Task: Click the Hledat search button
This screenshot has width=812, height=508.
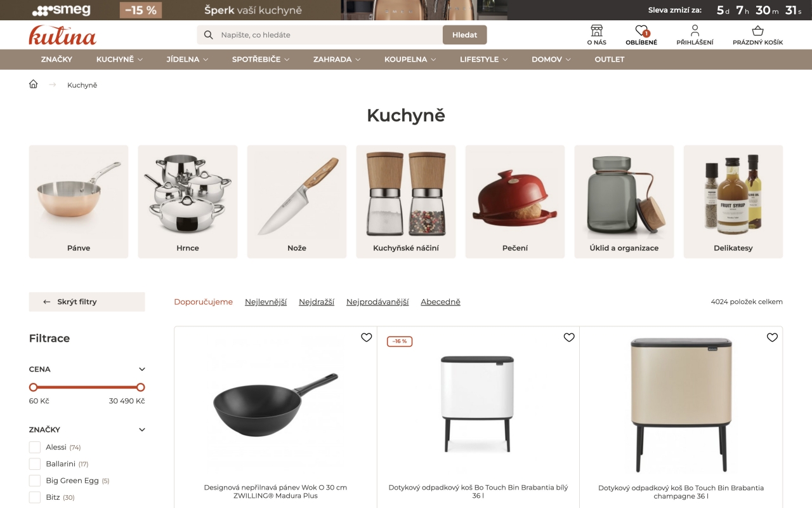Action: pos(464,35)
